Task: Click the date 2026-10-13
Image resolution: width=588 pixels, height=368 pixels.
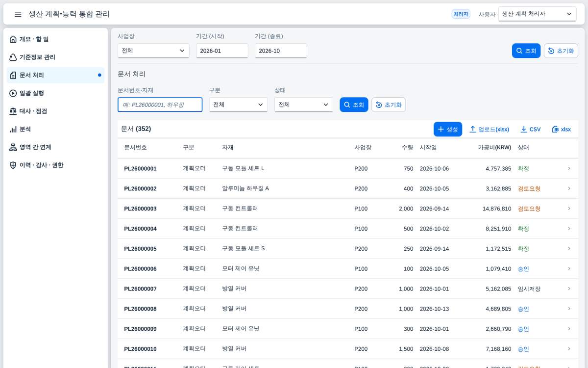Action: (434, 309)
